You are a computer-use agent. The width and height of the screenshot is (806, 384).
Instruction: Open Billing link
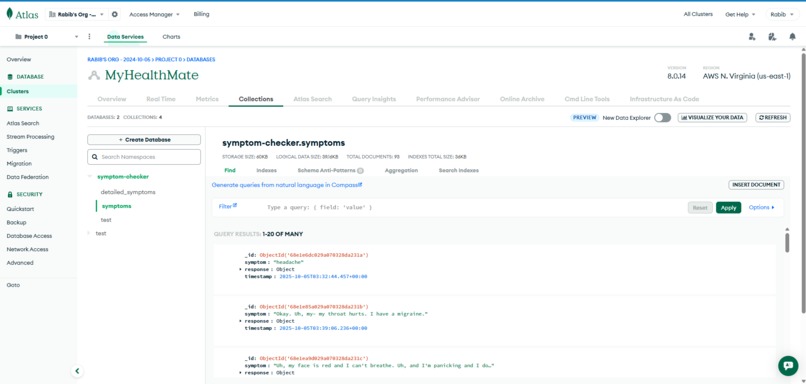[x=202, y=14]
